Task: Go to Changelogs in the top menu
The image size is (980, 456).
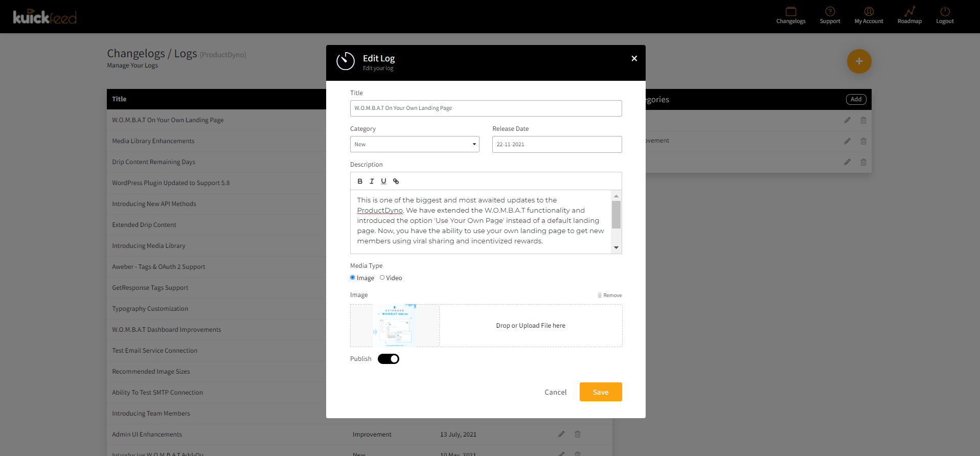Action: tap(790, 15)
